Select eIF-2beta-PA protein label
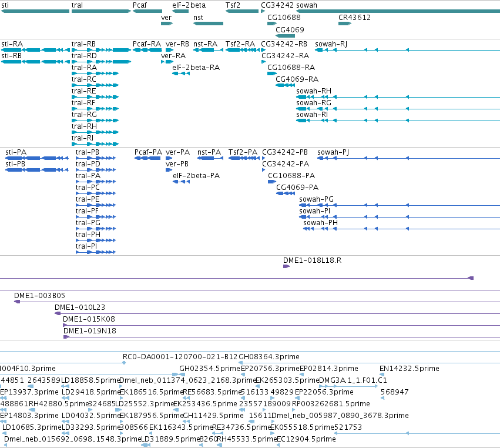500x448 pixels. point(196,176)
